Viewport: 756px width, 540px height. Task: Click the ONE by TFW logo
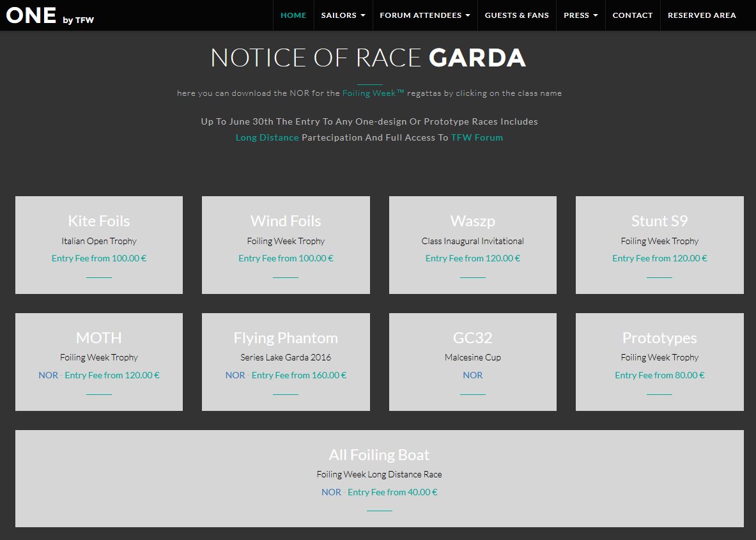coord(50,15)
